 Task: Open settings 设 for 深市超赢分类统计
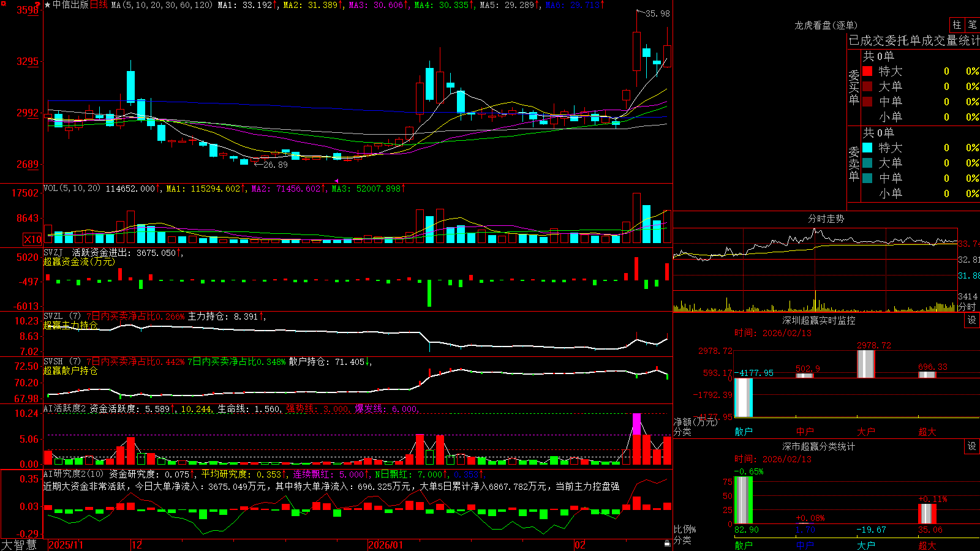point(972,446)
